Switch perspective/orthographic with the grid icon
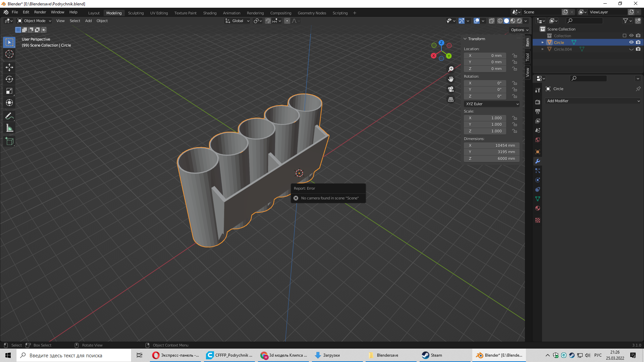This screenshot has height=362, width=644. (x=451, y=100)
